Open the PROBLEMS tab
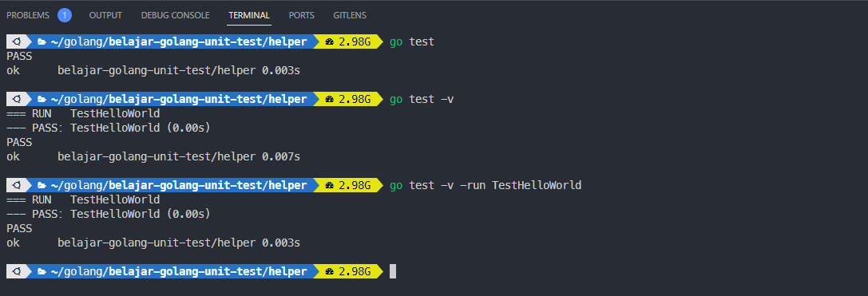 click(28, 15)
